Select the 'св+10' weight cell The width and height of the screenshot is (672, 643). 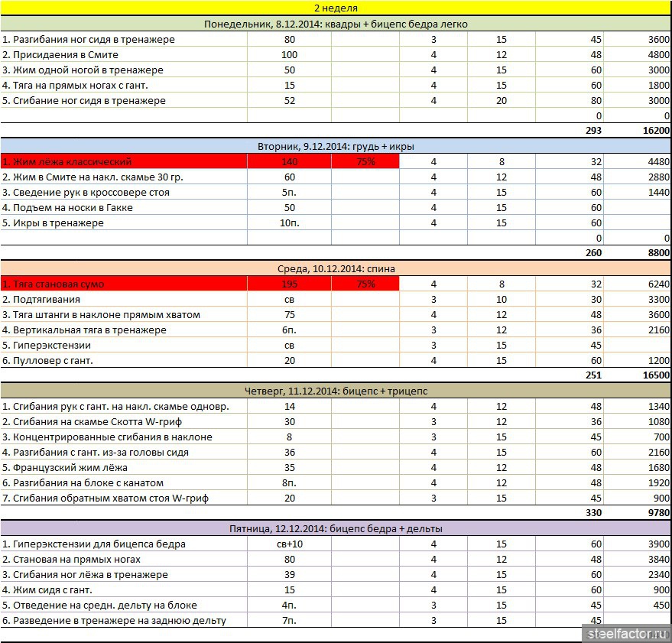(x=289, y=544)
